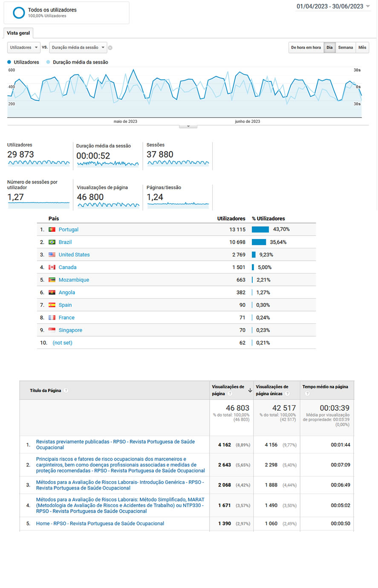Image resolution: width=378 pixels, height=588 pixels.
Task: Remove the secondary metric with the X icon
Action: pos(110,48)
